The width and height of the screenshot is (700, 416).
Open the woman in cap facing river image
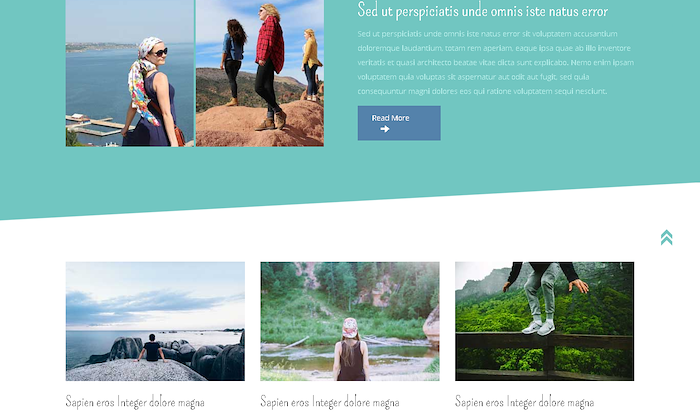[x=350, y=321]
